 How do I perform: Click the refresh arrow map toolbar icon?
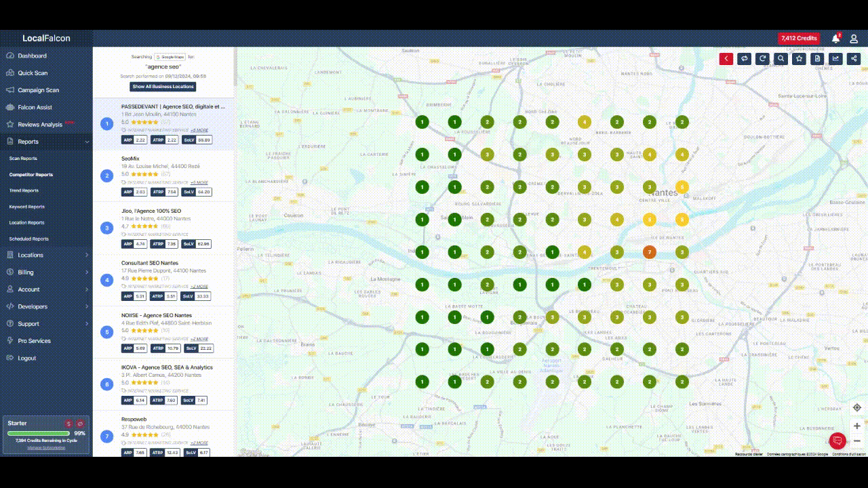(763, 59)
